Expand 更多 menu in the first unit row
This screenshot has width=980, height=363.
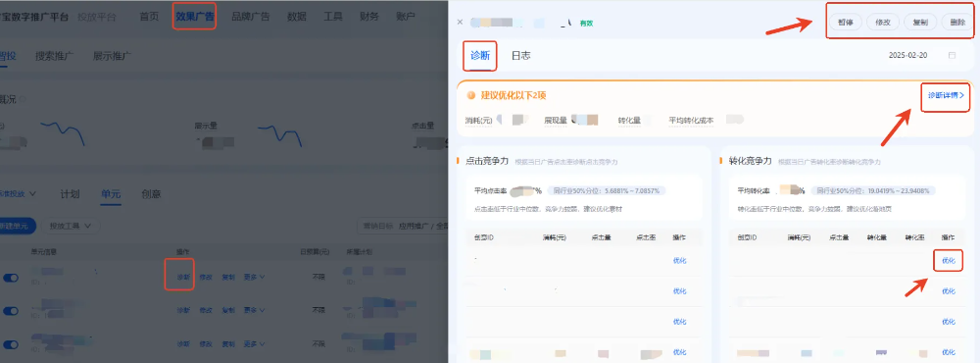255,277
